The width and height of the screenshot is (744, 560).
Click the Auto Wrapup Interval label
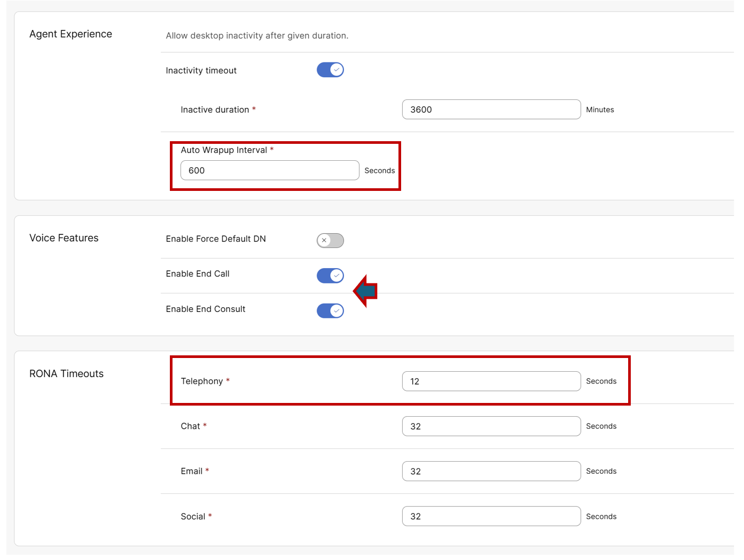pyautogui.click(x=224, y=150)
